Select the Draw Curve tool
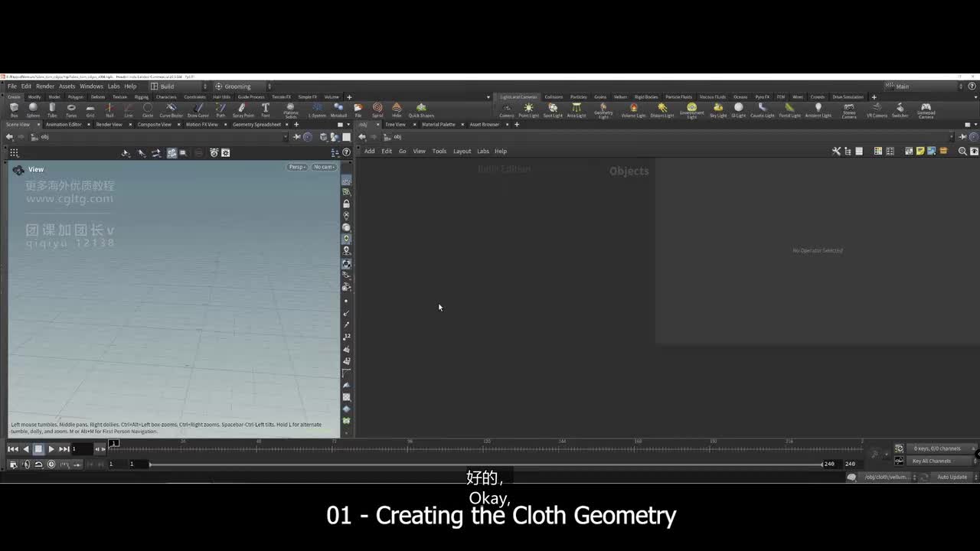This screenshot has height=551, width=980. [198, 110]
